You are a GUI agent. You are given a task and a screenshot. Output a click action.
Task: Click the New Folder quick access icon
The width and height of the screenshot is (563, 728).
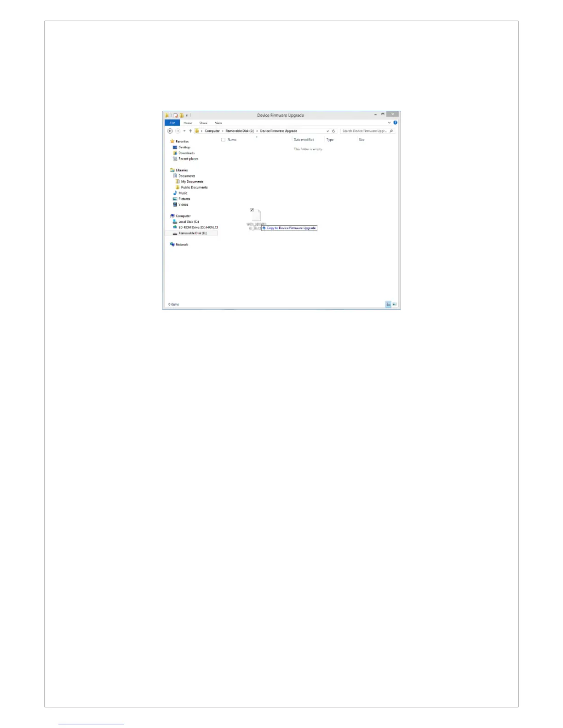[182, 115]
